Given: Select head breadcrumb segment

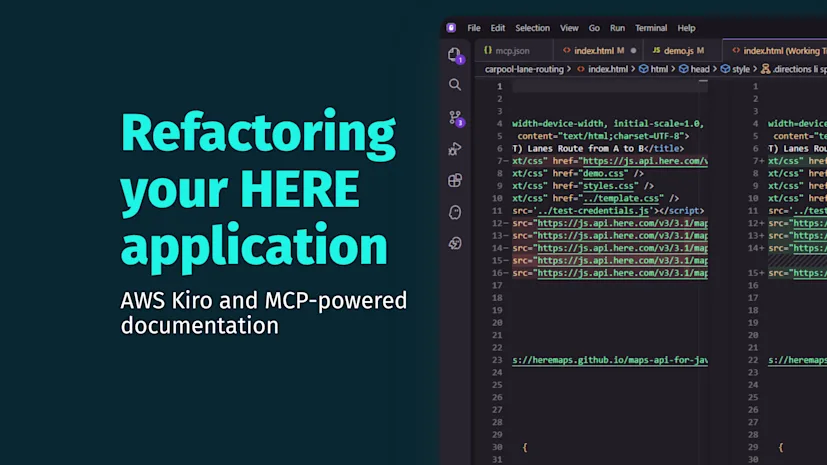Looking at the screenshot, I should pyautogui.click(x=694, y=69).
